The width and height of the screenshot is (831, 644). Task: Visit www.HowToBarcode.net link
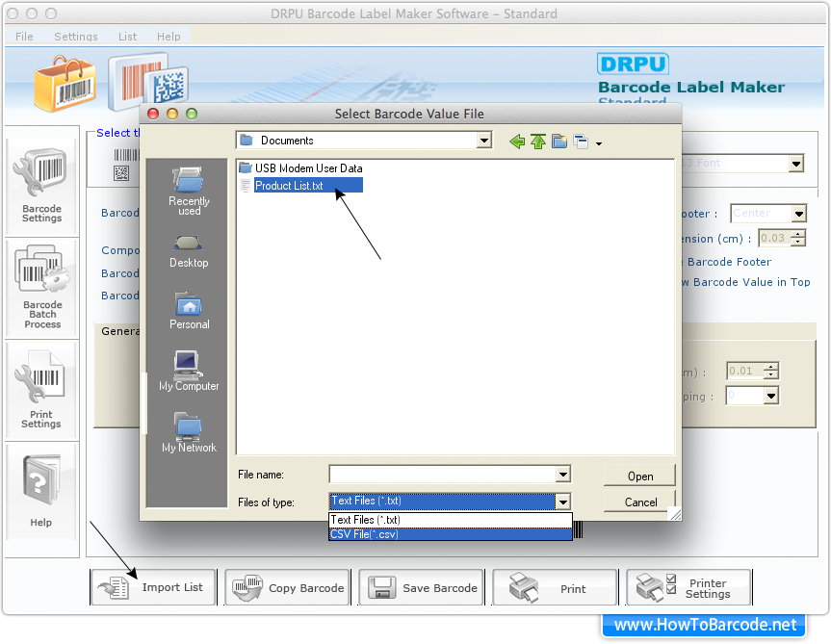tap(704, 625)
